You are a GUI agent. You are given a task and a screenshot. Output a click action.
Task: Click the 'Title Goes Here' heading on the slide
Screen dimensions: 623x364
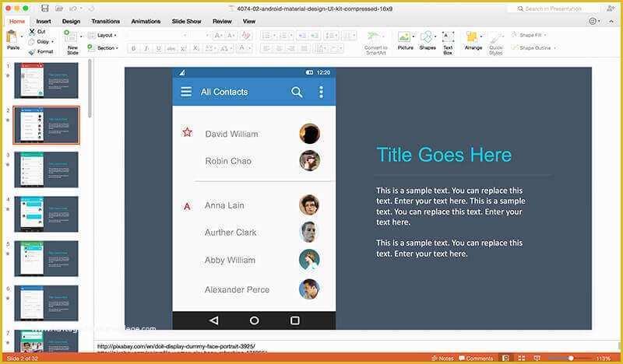444,155
